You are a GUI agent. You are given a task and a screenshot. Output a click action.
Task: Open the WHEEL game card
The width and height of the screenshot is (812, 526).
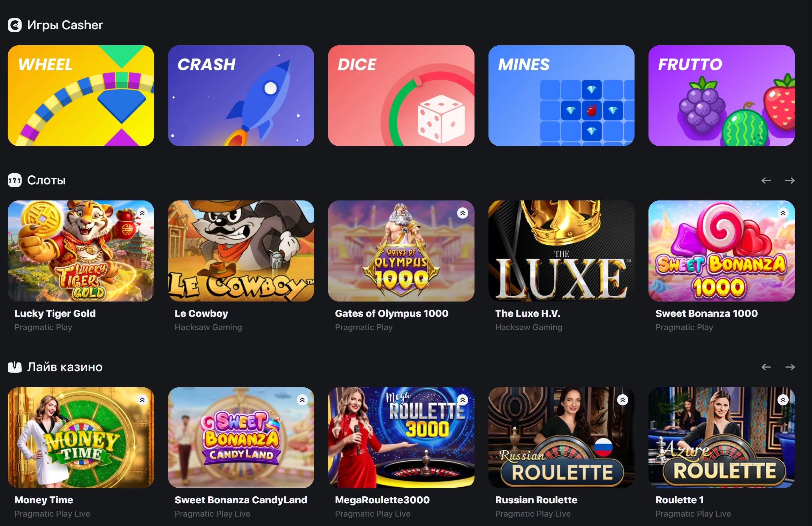tap(81, 96)
